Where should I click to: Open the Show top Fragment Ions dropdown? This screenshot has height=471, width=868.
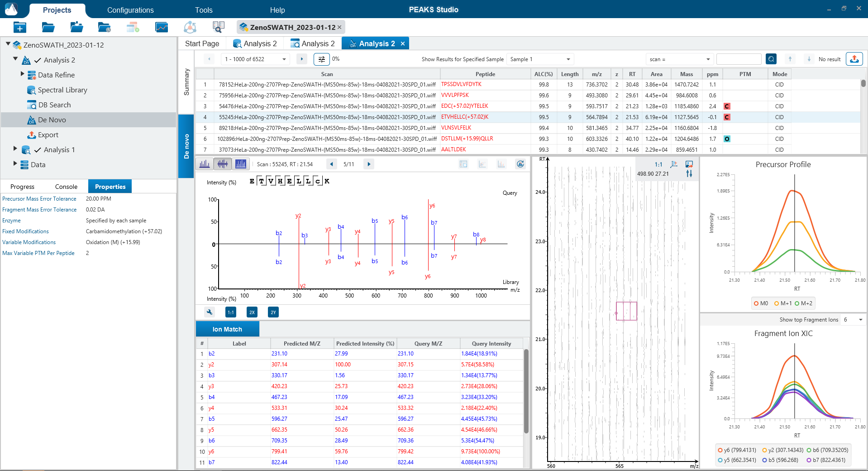[853, 320]
